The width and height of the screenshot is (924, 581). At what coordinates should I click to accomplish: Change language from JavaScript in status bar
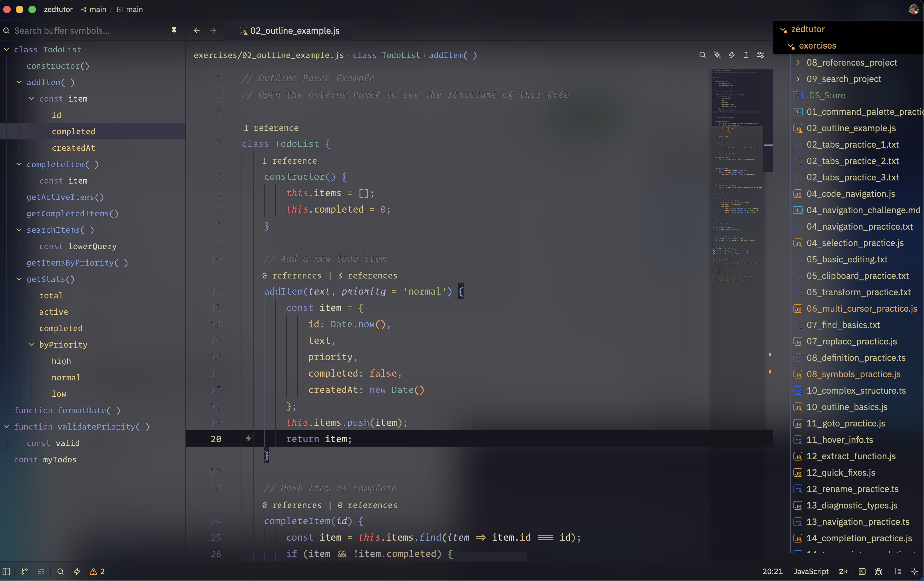tap(810, 572)
